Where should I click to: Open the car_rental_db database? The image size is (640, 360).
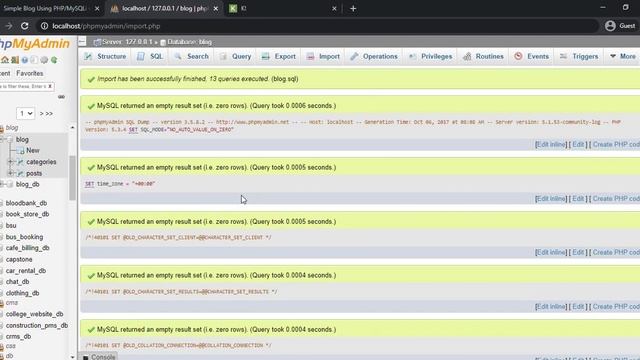(26, 271)
